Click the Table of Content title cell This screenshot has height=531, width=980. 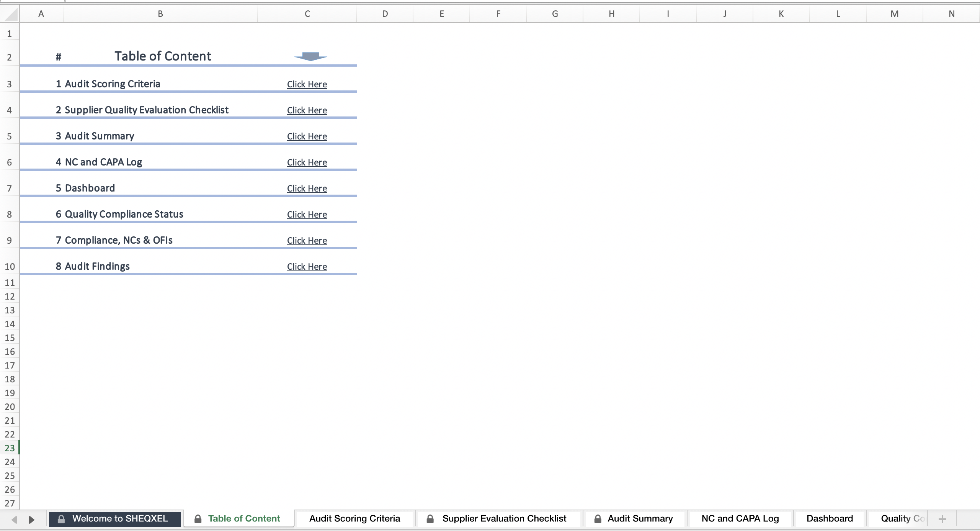pyautogui.click(x=163, y=56)
